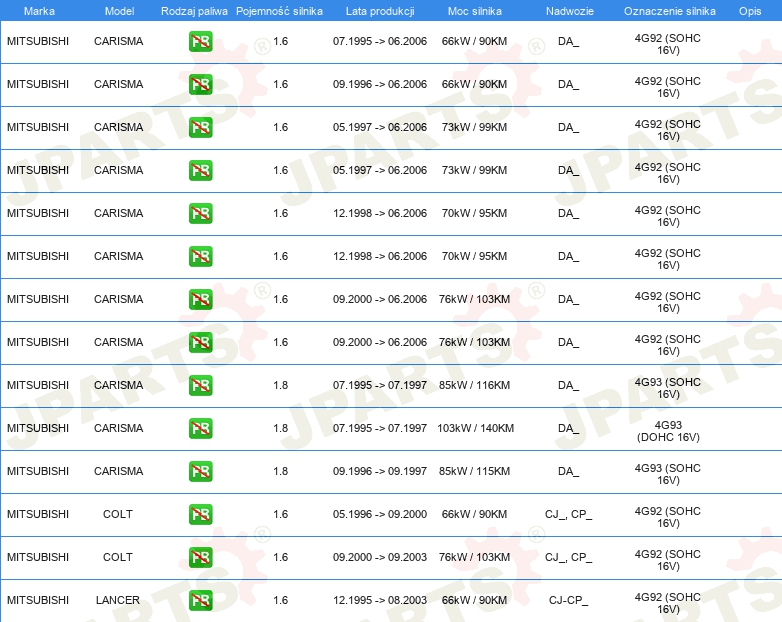Click fuel icon in Colt 09.2000 -> 09.2003 row

[x=200, y=557]
